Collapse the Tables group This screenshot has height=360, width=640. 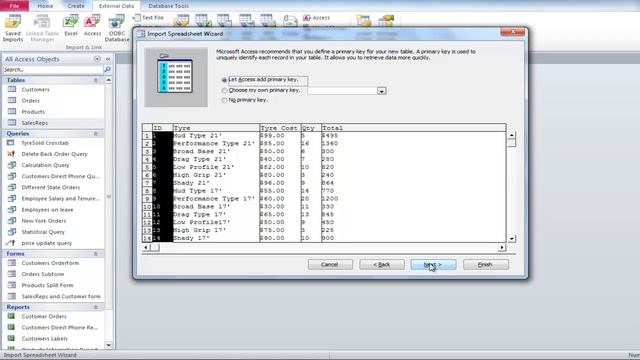96,80
